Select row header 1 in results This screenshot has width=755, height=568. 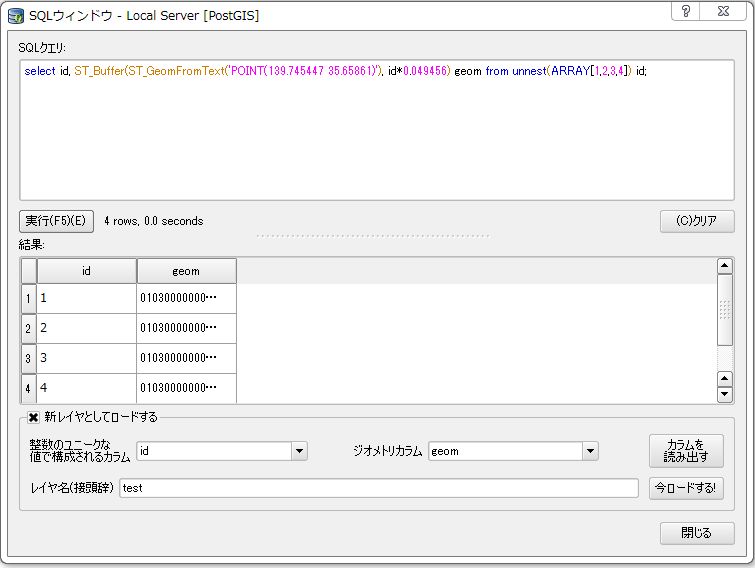click(x=28, y=298)
